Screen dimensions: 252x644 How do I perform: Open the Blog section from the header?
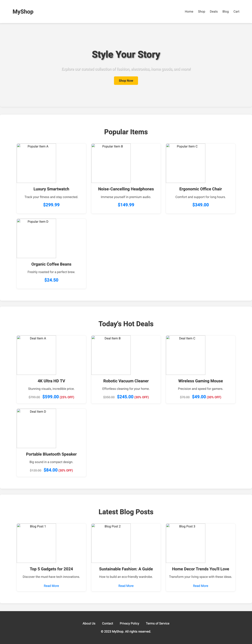[x=225, y=11]
